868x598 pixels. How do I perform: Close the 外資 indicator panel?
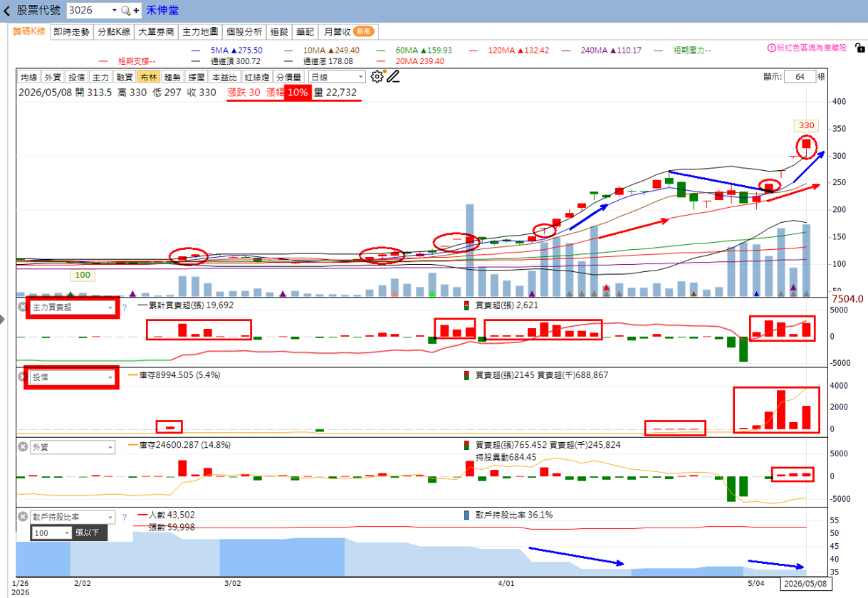(x=23, y=447)
